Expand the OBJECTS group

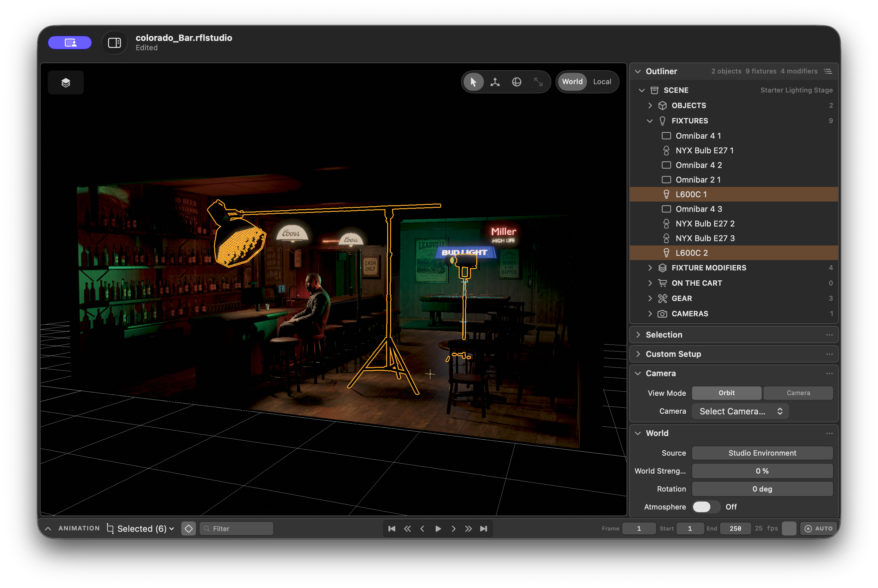[x=650, y=106]
